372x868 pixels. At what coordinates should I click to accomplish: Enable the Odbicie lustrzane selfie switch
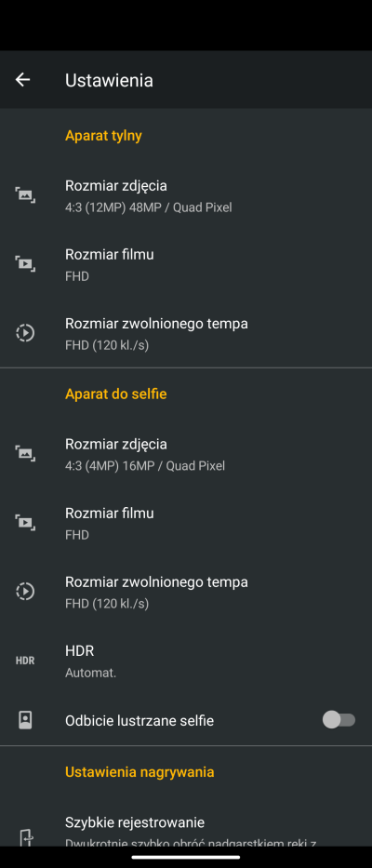click(x=339, y=720)
